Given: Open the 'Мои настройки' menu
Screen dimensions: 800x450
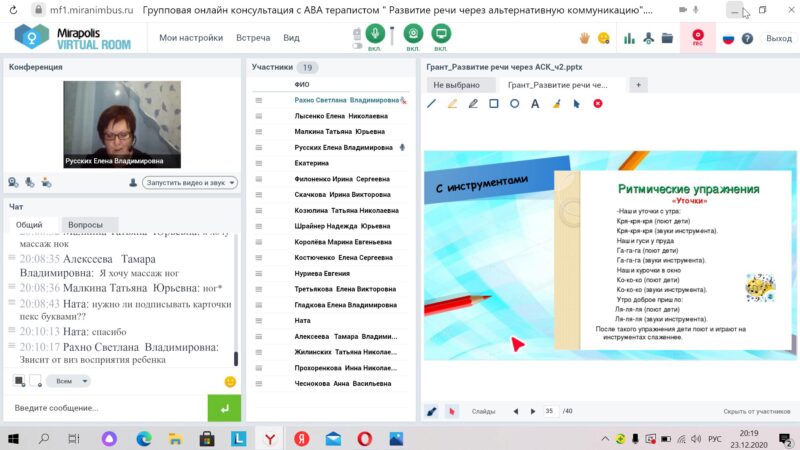Looking at the screenshot, I should coord(191,38).
